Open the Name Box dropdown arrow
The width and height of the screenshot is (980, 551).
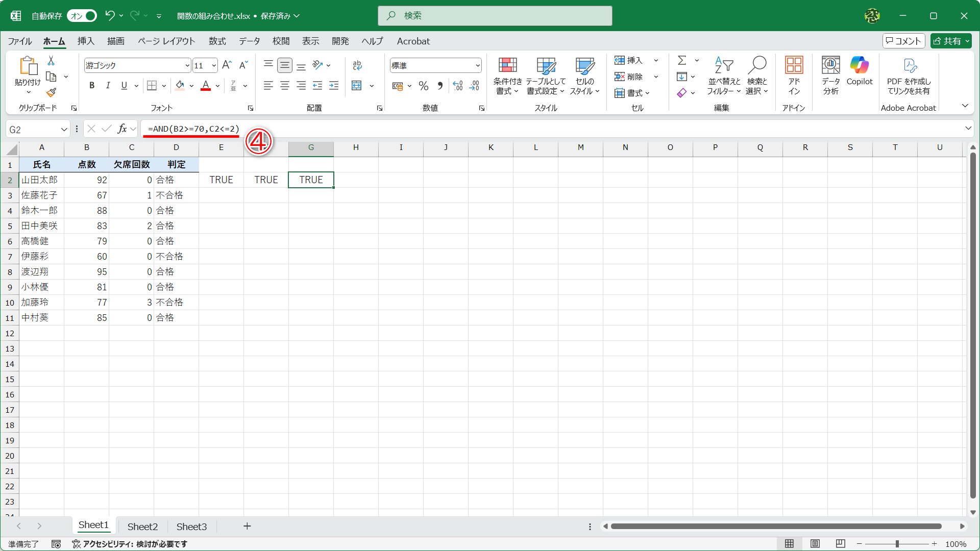click(x=64, y=130)
